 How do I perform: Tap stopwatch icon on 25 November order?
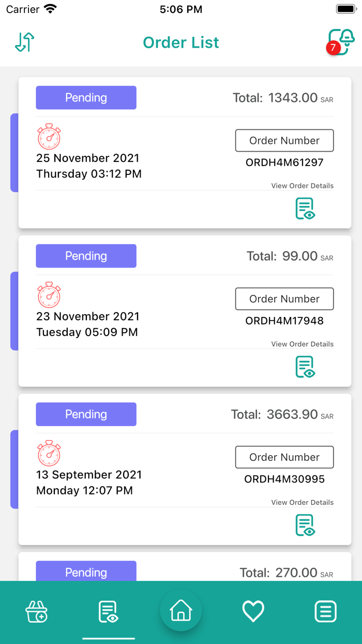[49, 137]
